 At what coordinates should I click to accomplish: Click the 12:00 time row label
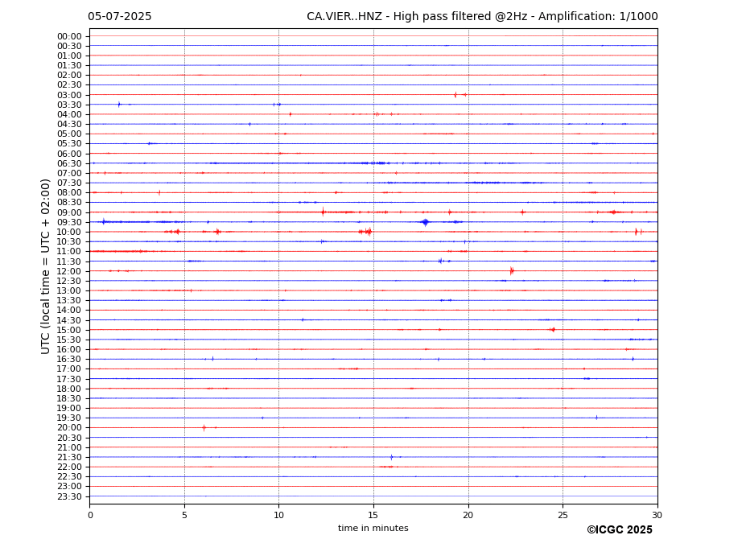pos(69,272)
